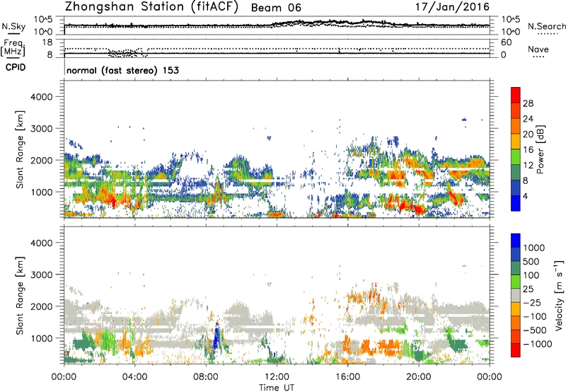Click the solid line sample under N.Sky
Viewport: 566px width, 392px height.
(x=13, y=33)
